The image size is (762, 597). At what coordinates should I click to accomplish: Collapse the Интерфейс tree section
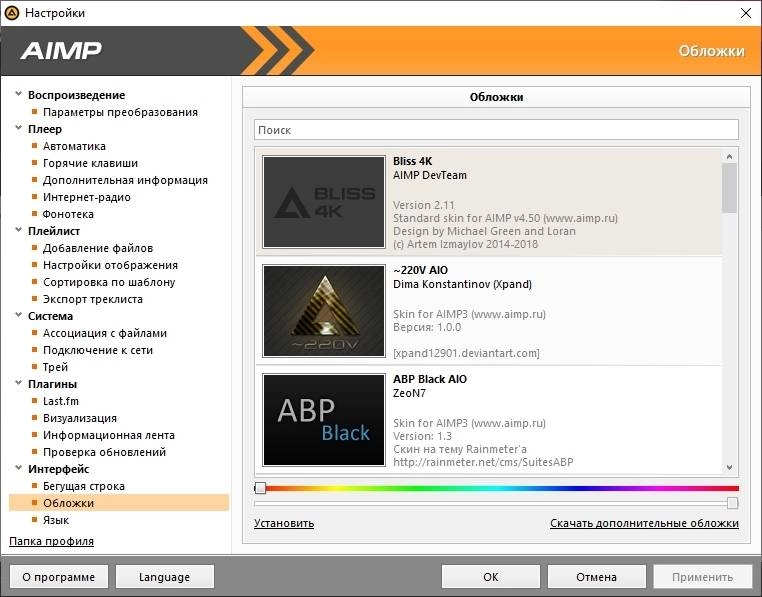coord(18,468)
